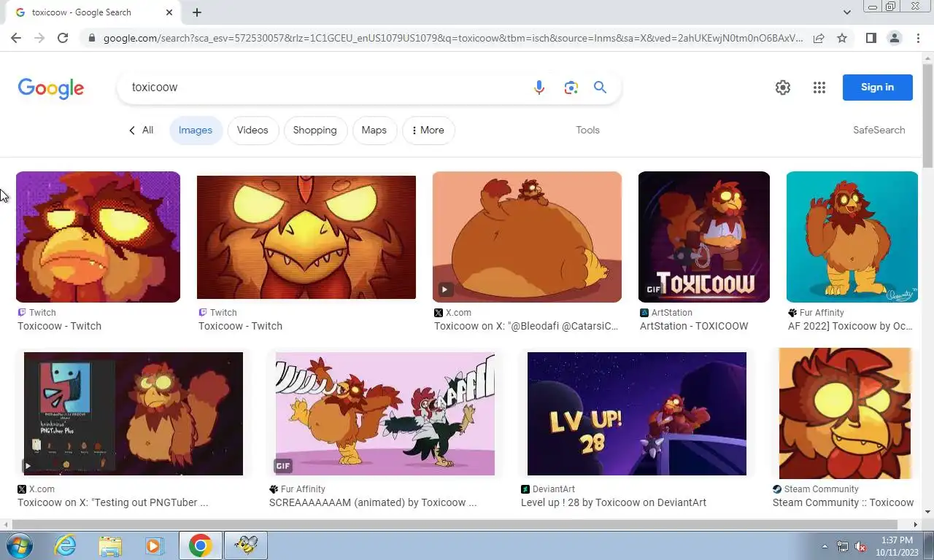This screenshot has width=934, height=560.
Task: Open the glowing-eyes close-up Twitch thumbnail
Action: [x=306, y=237]
